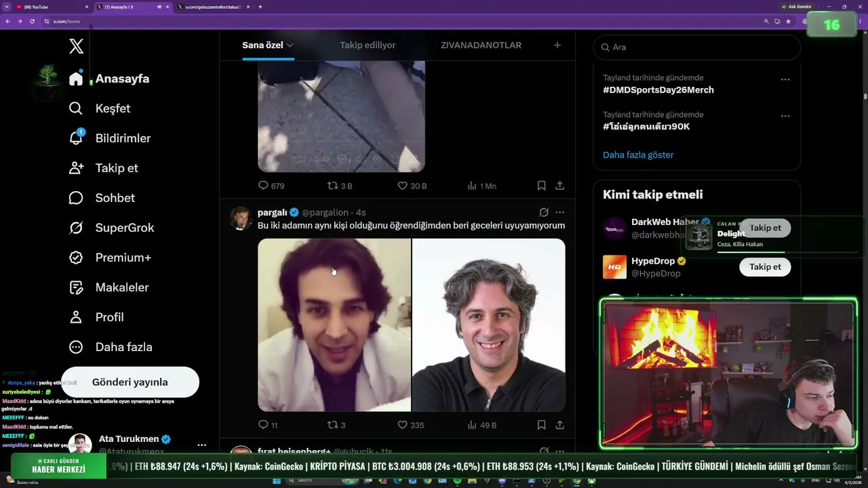
Task: Add a new timeline tab with plus
Action: 557,45
